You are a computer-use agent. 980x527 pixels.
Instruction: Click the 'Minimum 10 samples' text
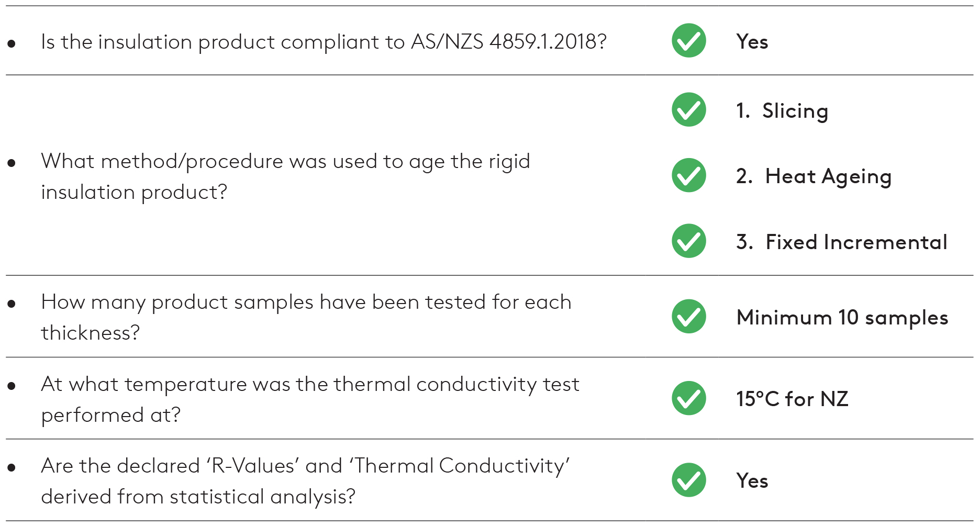tap(842, 318)
